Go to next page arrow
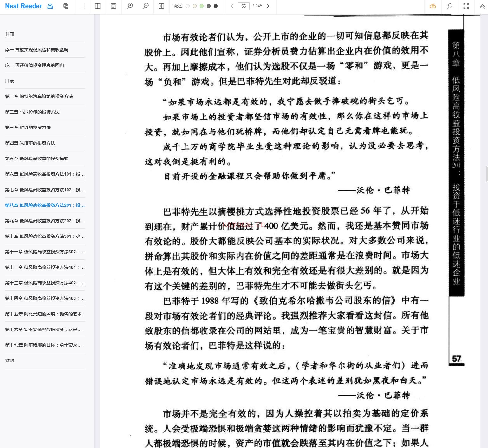This screenshot has width=488, height=448. pos(268,6)
